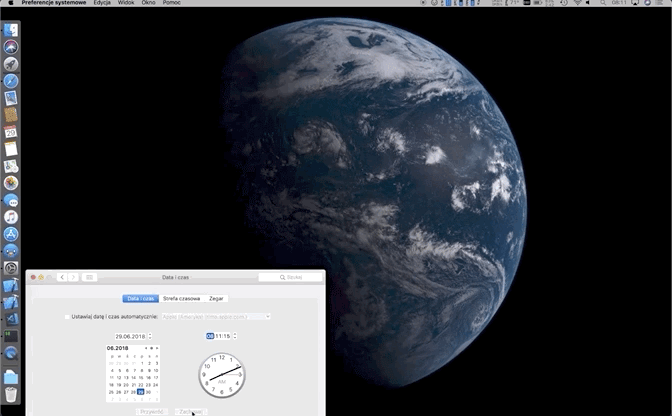The height and width of the screenshot is (416, 672).
Task: Open Preferencje systemowe menu
Action: coord(54,3)
